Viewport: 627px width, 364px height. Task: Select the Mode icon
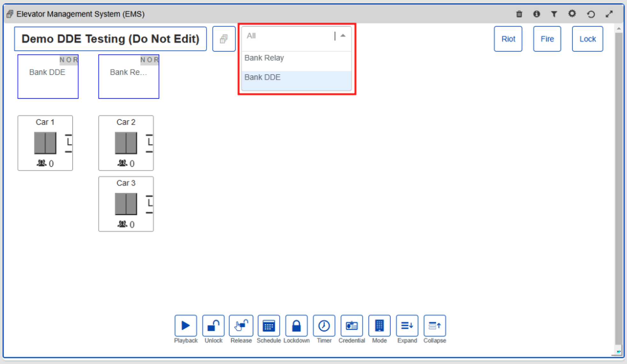379,326
